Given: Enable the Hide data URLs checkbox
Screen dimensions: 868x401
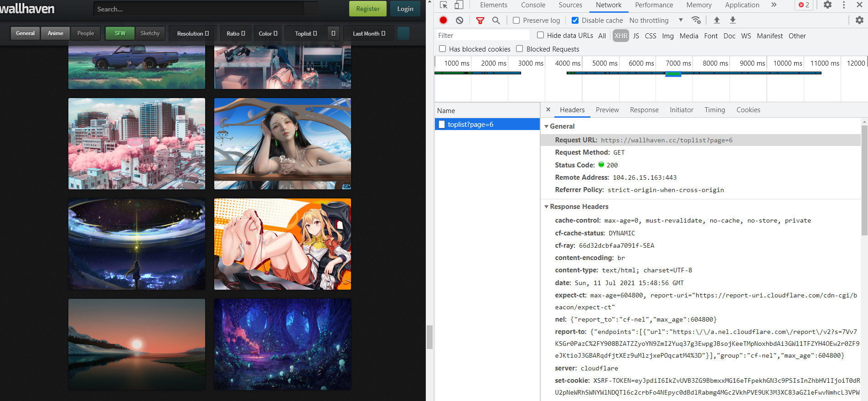Looking at the screenshot, I should pos(540,35).
